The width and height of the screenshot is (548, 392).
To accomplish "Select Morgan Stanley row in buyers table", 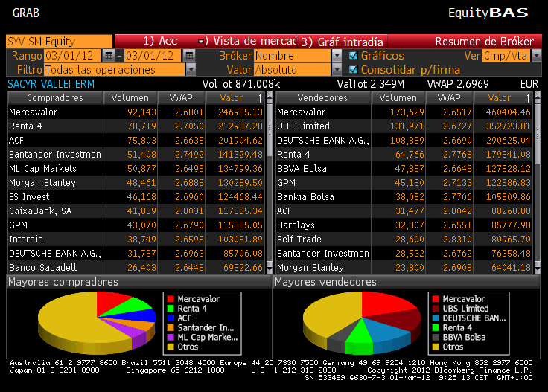I will 136,182.
